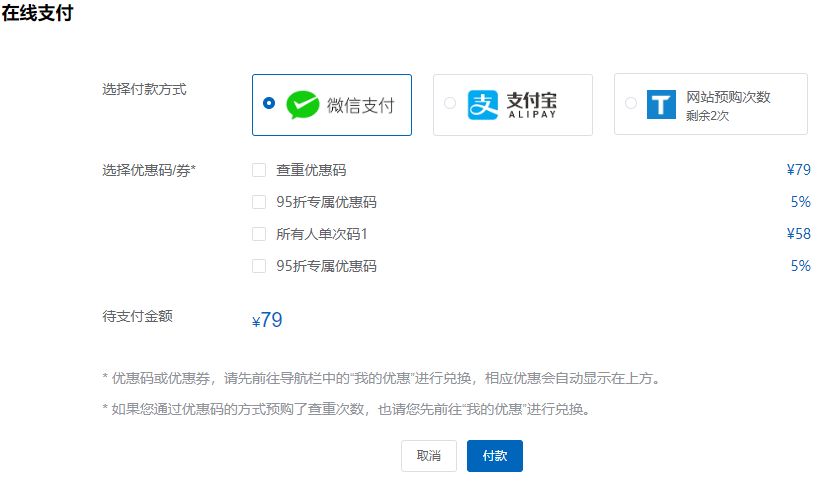This screenshot has width=832, height=493.
Task: Click the 取消 cancel button
Action: (429, 456)
